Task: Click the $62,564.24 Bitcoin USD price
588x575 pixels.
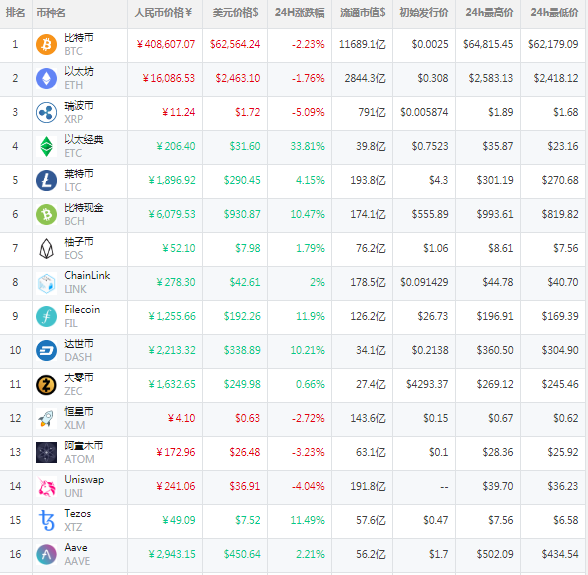Action: pos(235,45)
